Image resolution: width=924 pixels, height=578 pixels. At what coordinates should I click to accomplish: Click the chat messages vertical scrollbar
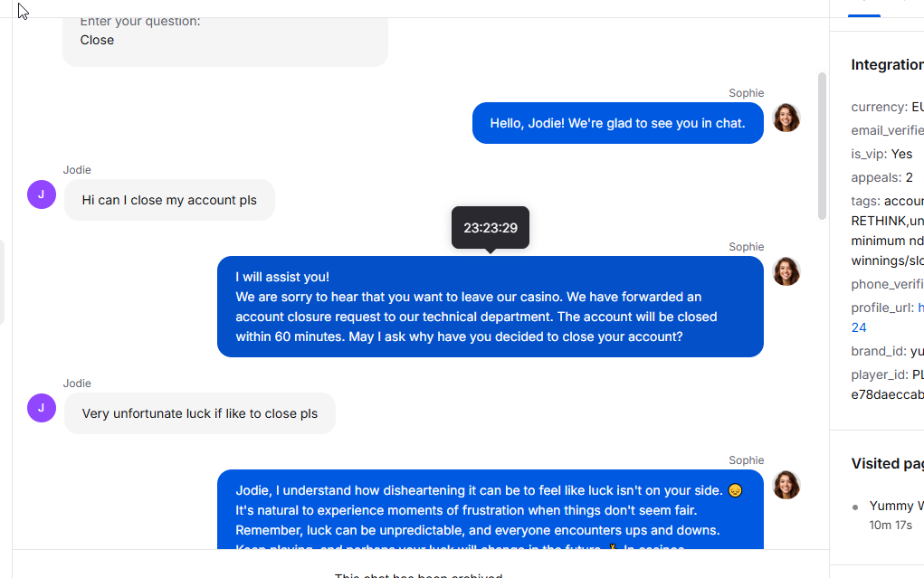(x=822, y=147)
